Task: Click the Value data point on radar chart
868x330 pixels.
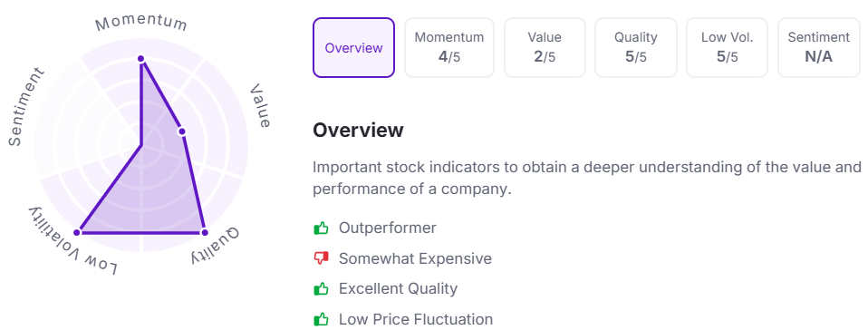Action: point(181,131)
